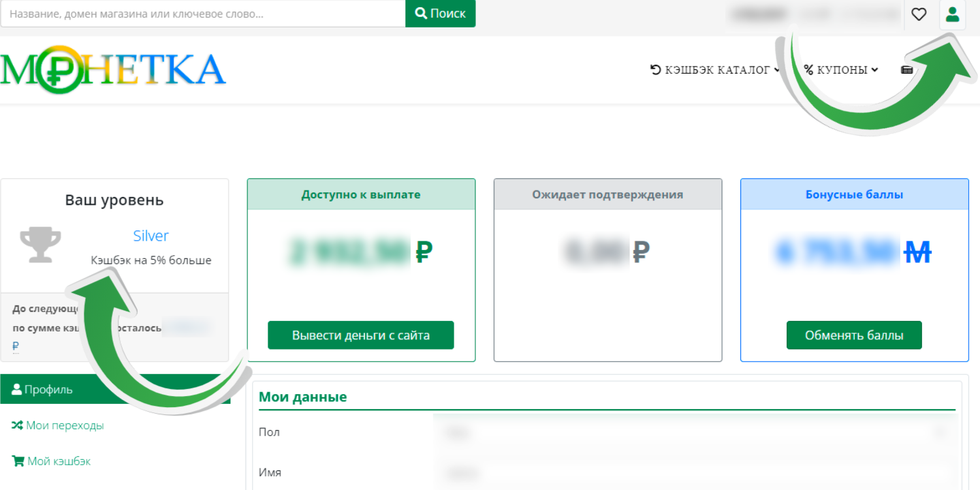980x490 pixels.
Task: Click the gray ruble symbol in pending card
Action: point(642,251)
